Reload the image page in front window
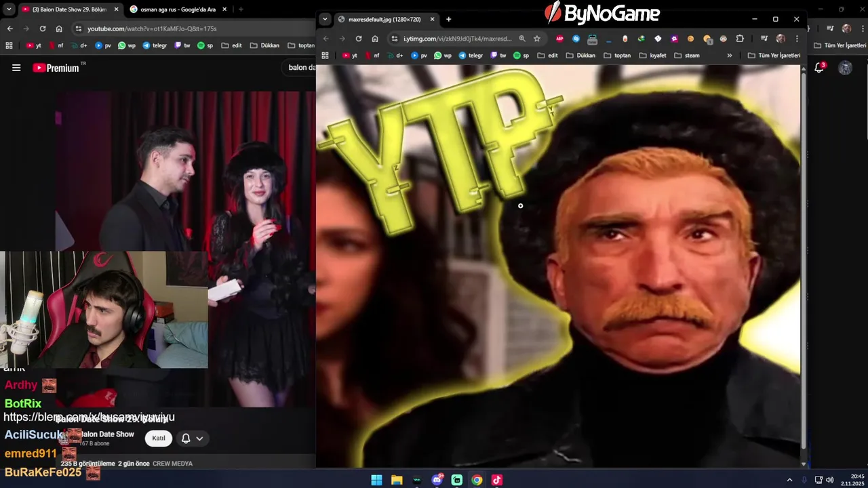Image resolution: width=868 pixels, height=488 pixels. [x=359, y=39]
